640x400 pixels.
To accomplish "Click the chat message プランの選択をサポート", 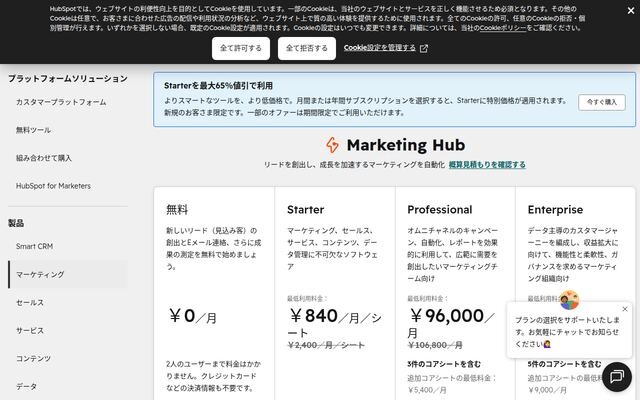I will pyautogui.click(x=567, y=331).
